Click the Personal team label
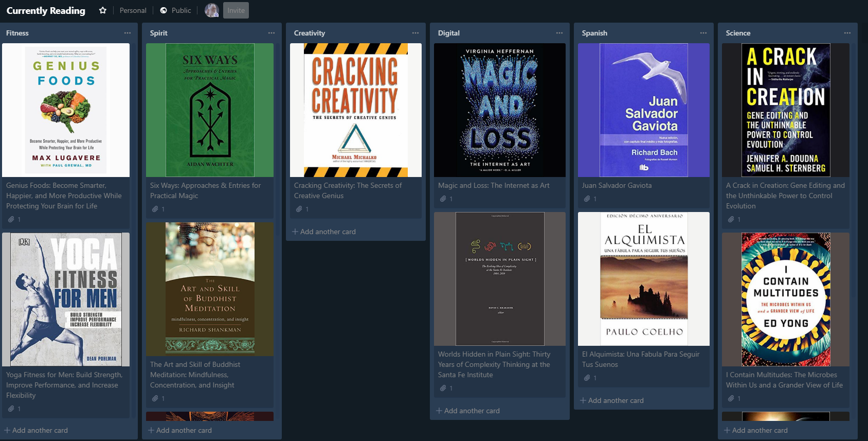This screenshot has width=868, height=441. click(x=133, y=10)
